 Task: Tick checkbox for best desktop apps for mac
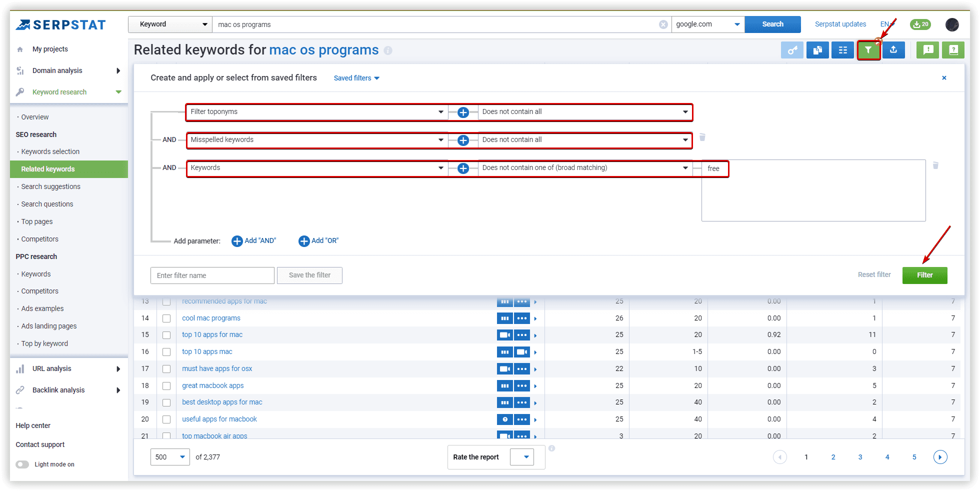click(x=166, y=402)
